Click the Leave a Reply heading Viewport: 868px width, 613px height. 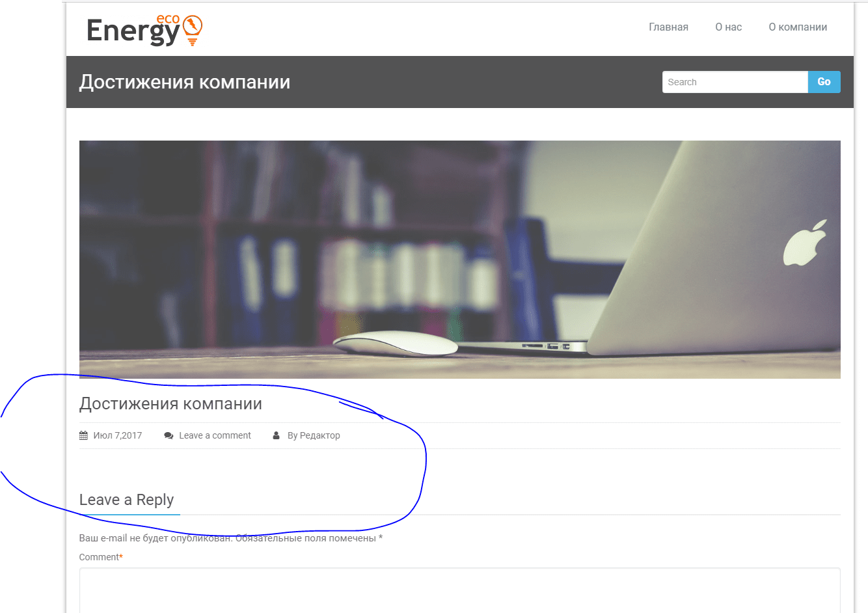tap(126, 500)
